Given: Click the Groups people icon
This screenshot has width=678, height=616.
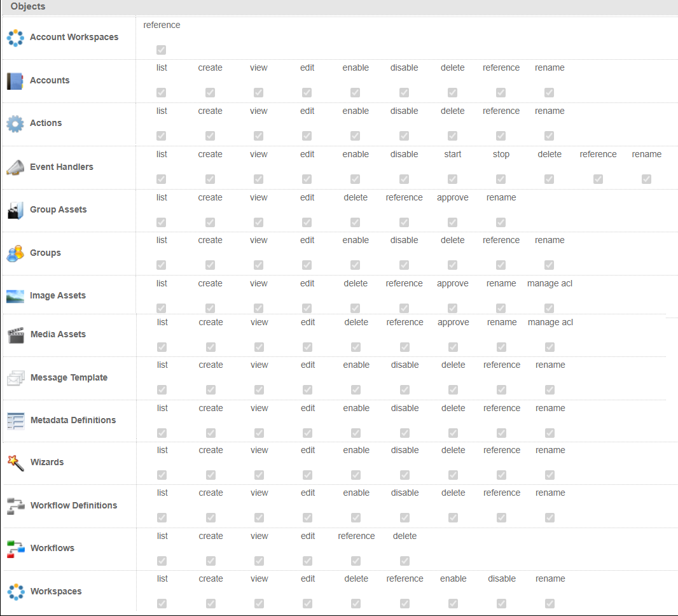Looking at the screenshot, I should (x=15, y=253).
